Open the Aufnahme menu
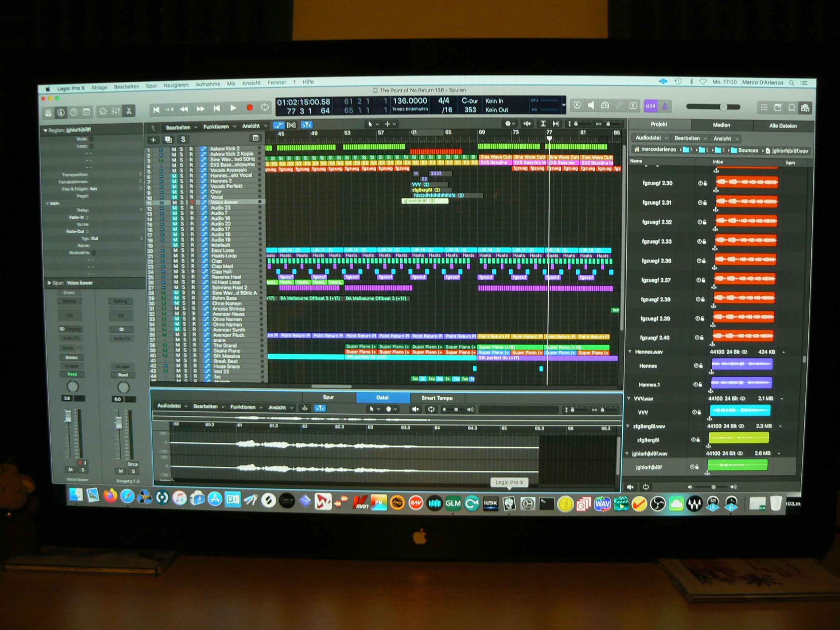 tap(208, 84)
